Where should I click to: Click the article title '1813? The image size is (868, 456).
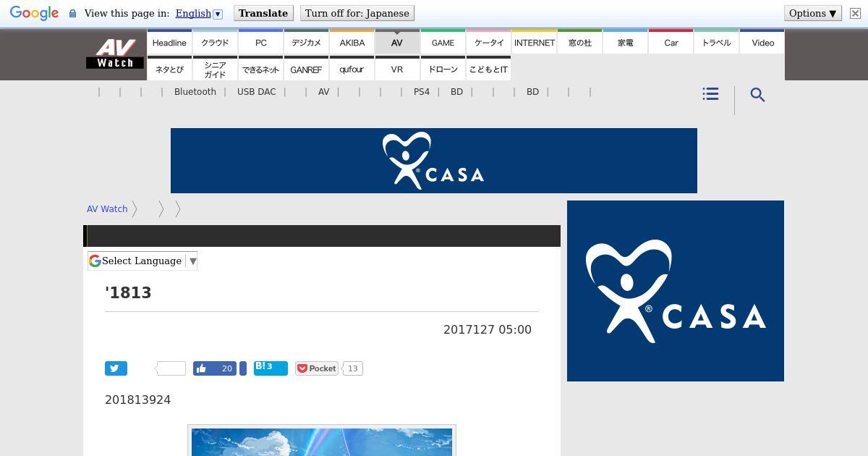(x=128, y=292)
